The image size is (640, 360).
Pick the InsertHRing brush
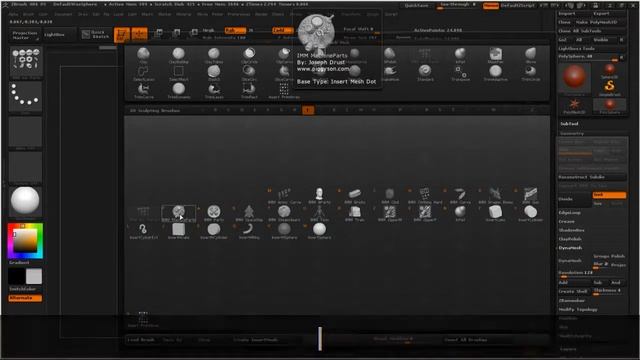point(249,231)
